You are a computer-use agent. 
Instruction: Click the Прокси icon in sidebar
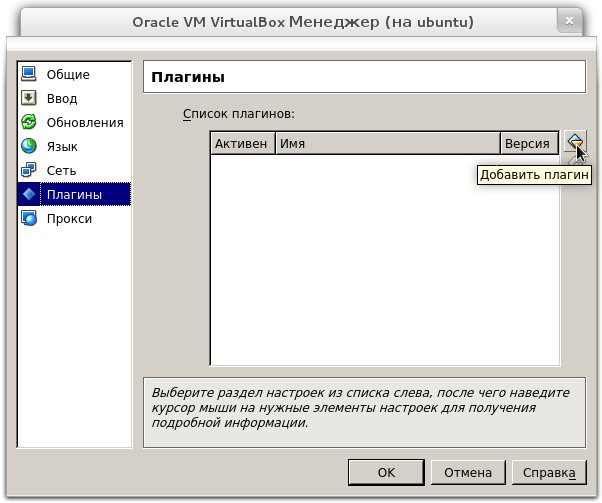[29, 218]
